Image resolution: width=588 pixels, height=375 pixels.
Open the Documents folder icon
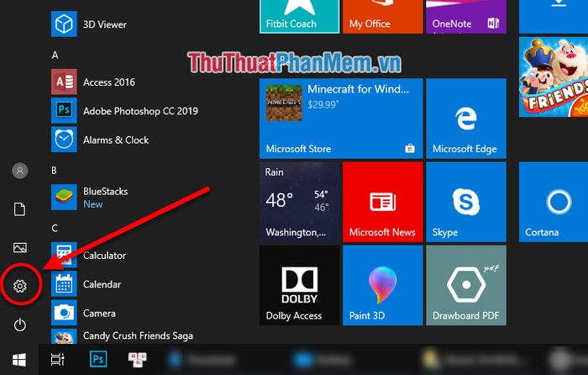[19, 209]
